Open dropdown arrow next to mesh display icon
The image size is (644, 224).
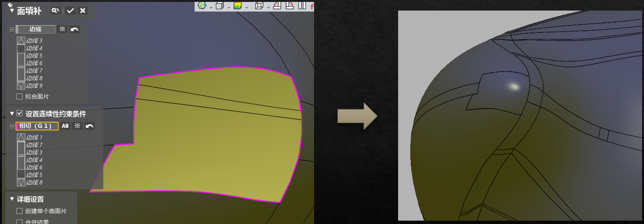[x=210, y=7]
